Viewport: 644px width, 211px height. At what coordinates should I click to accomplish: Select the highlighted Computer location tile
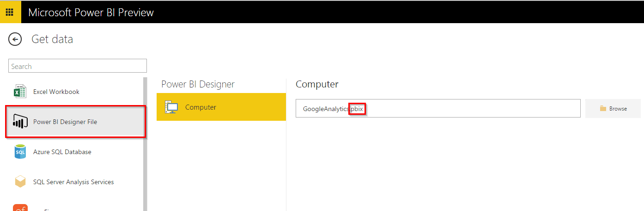point(221,107)
